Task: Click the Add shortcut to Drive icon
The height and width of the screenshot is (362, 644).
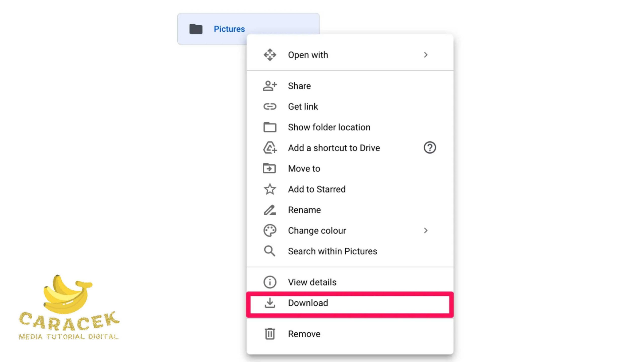Action: click(270, 148)
